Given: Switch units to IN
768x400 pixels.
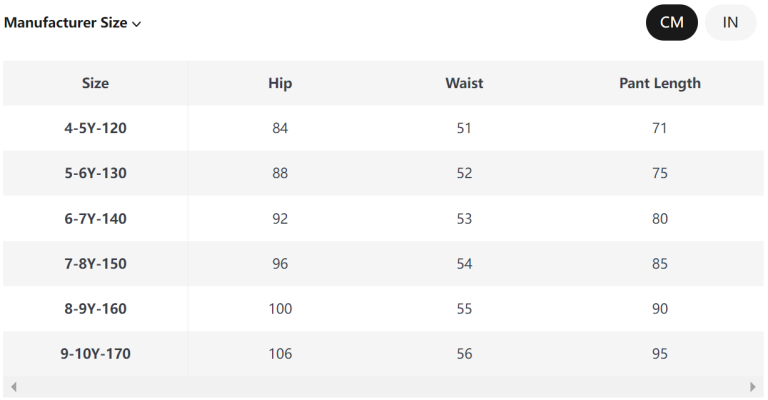Looking at the screenshot, I should pyautogui.click(x=730, y=23).
